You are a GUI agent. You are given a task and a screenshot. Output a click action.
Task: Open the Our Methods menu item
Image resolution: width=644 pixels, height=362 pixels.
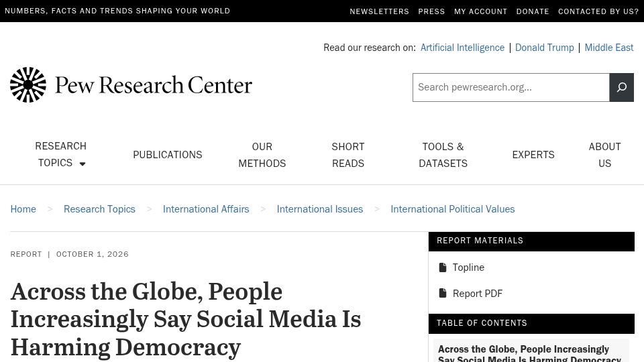coord(262,155)
